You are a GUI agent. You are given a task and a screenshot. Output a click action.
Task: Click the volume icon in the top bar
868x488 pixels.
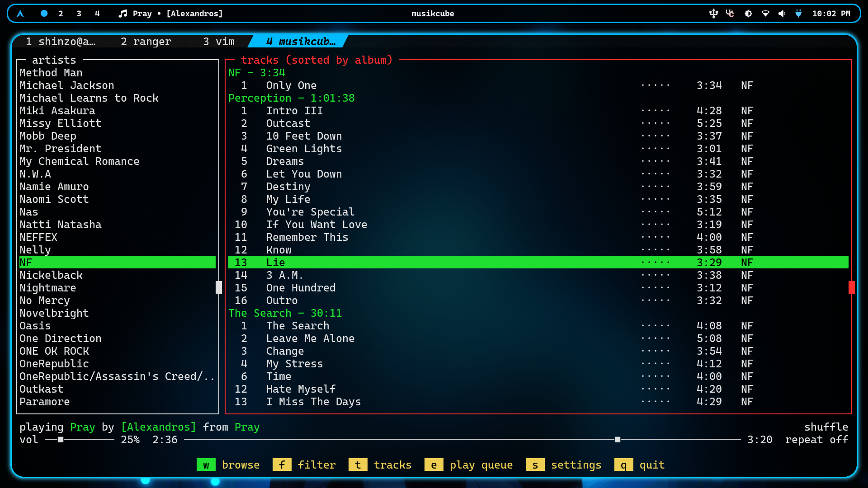783,14
